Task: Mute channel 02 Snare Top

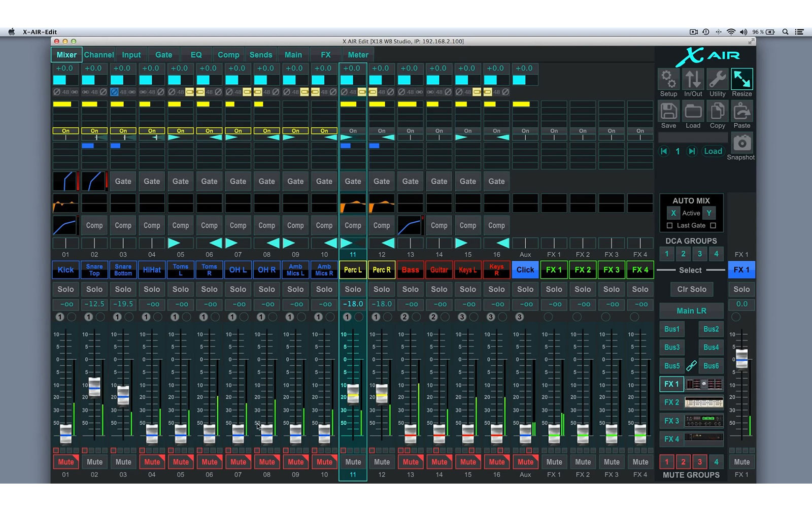Action: 94,462
